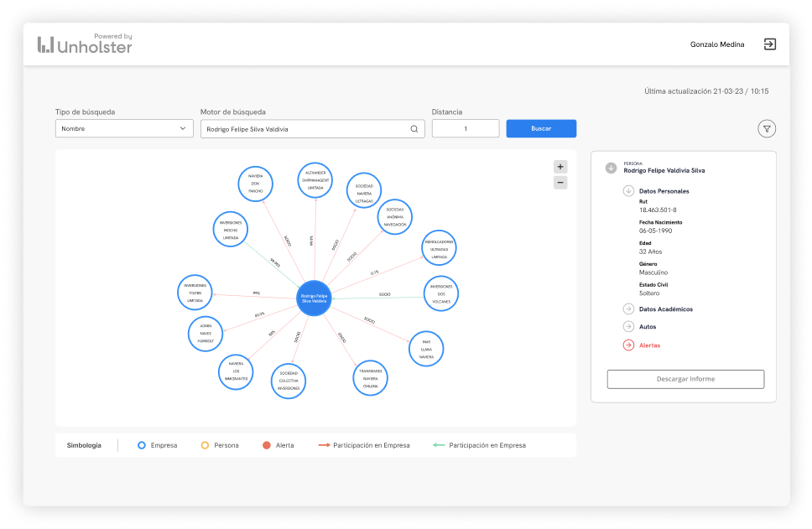The height and width of the screenshot is (529, 812).
Task: Collapse the Persona section arrow
Action: 611,168
